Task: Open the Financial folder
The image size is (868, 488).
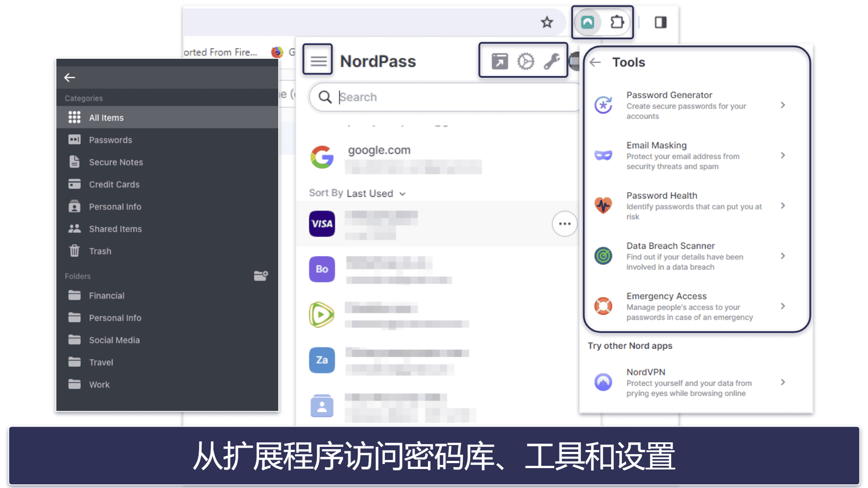Action: point(167,296)
